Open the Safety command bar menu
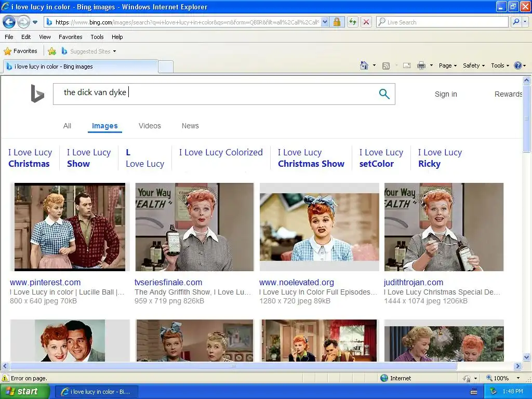 (474, 65)
